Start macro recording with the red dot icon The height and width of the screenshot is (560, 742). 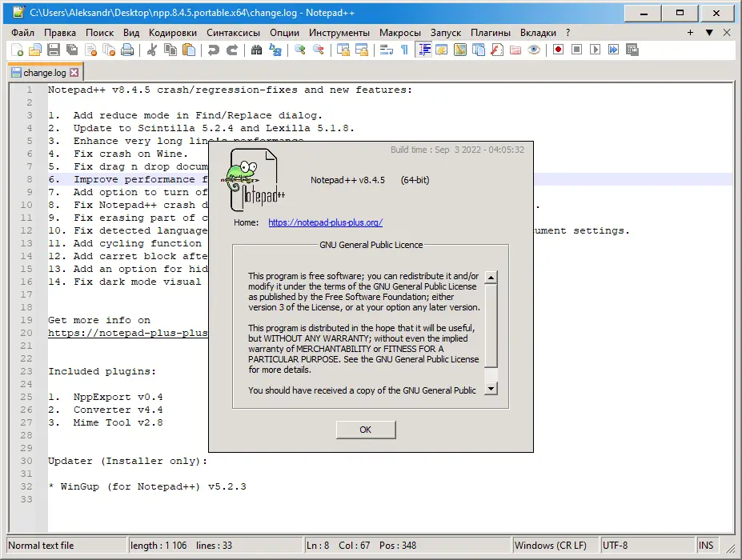click(x=559, y=50)
